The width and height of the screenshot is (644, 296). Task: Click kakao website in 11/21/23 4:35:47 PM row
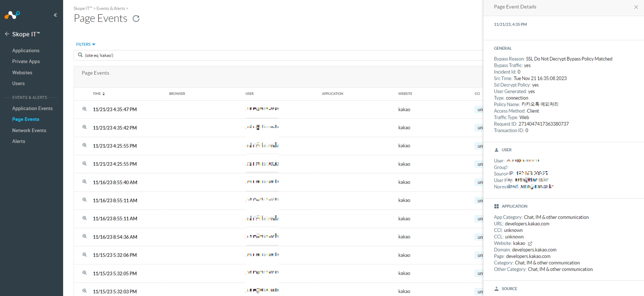pos(404,109)
